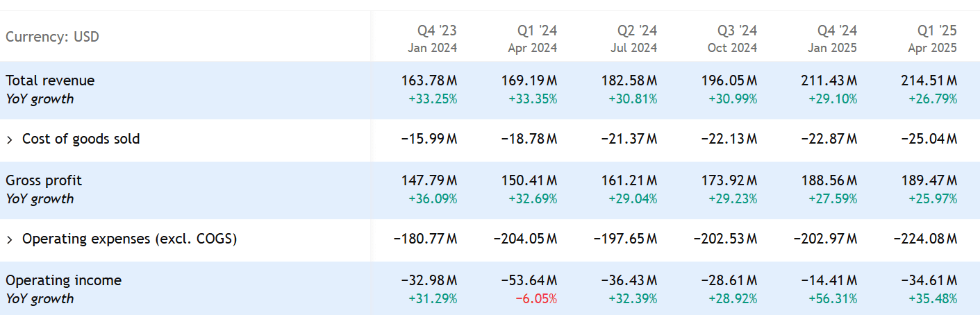
Task: Click the Q1 '24 column header
Action: pyautogui.click(x=537, y=31)
